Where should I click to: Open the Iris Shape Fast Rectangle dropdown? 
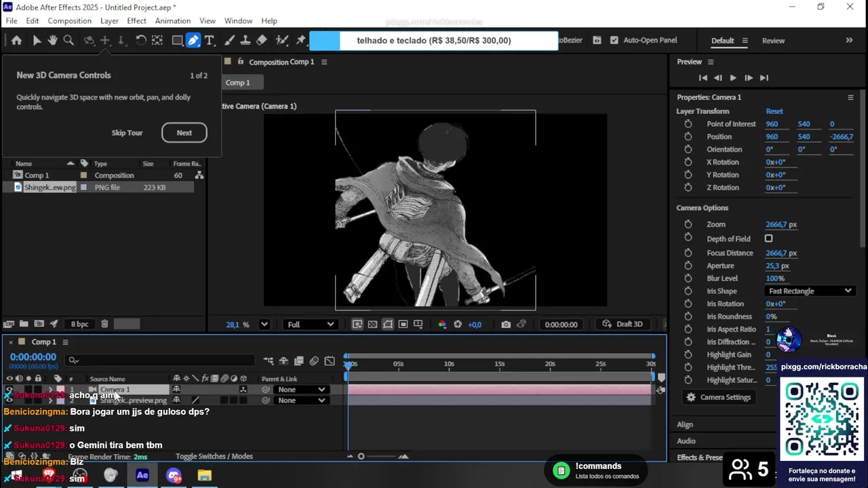click(x=810, y=291)
